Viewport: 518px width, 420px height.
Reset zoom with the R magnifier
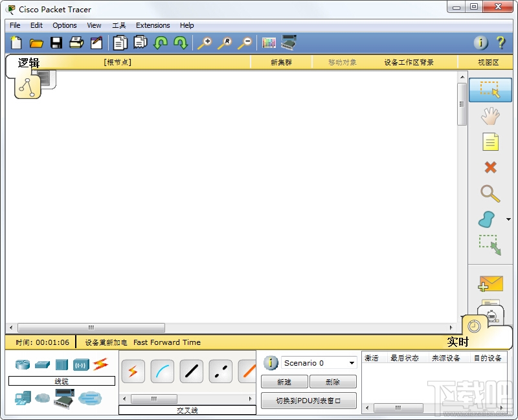click(x=225, y=43)
